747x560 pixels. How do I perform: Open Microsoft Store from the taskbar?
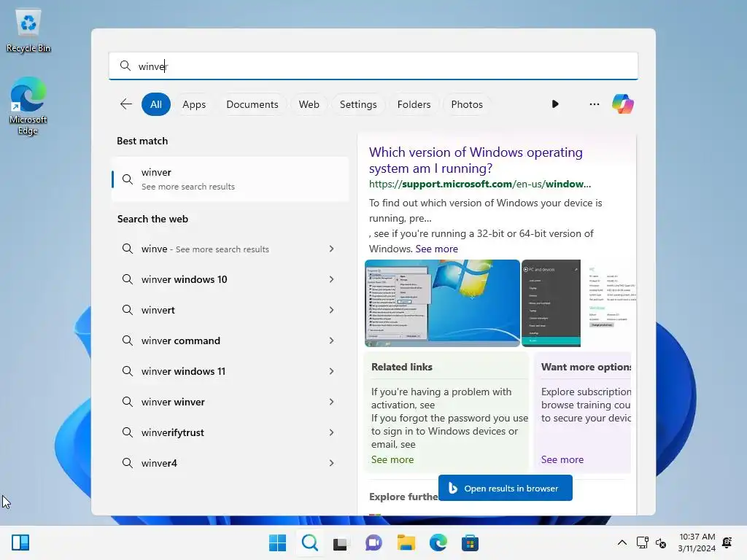[470, 542]
